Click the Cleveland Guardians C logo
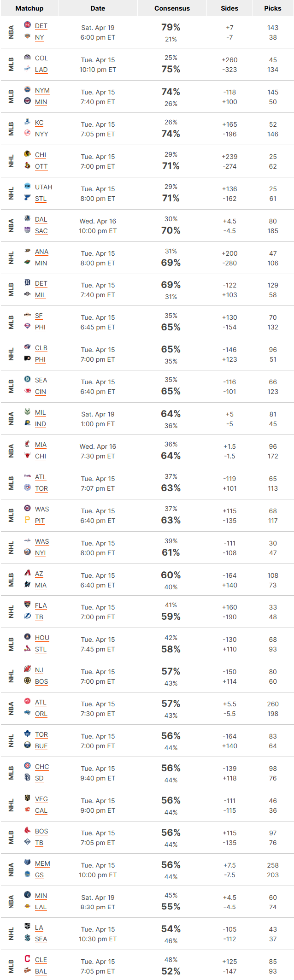The image size is (294, 980). pos(27,959)
